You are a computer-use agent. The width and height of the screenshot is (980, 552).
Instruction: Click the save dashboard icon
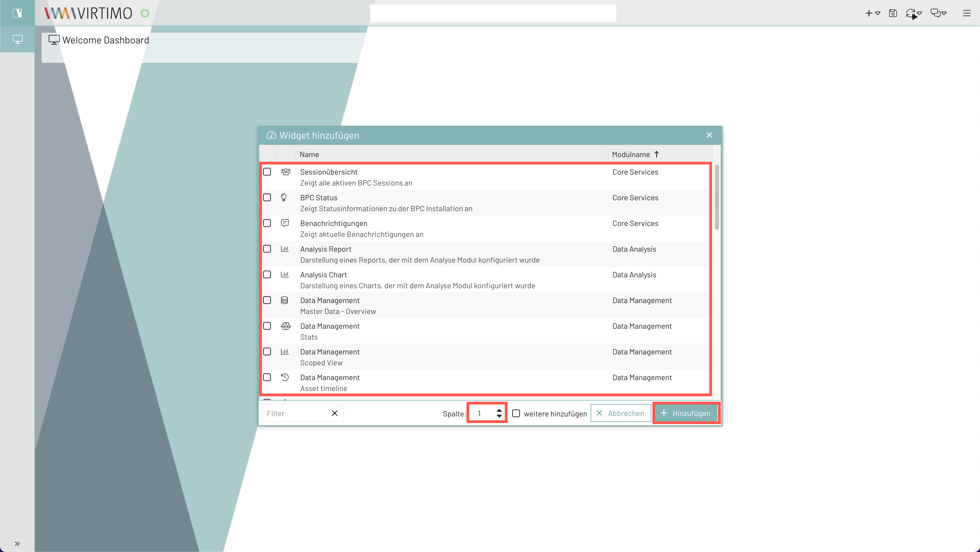coord(892,13)
